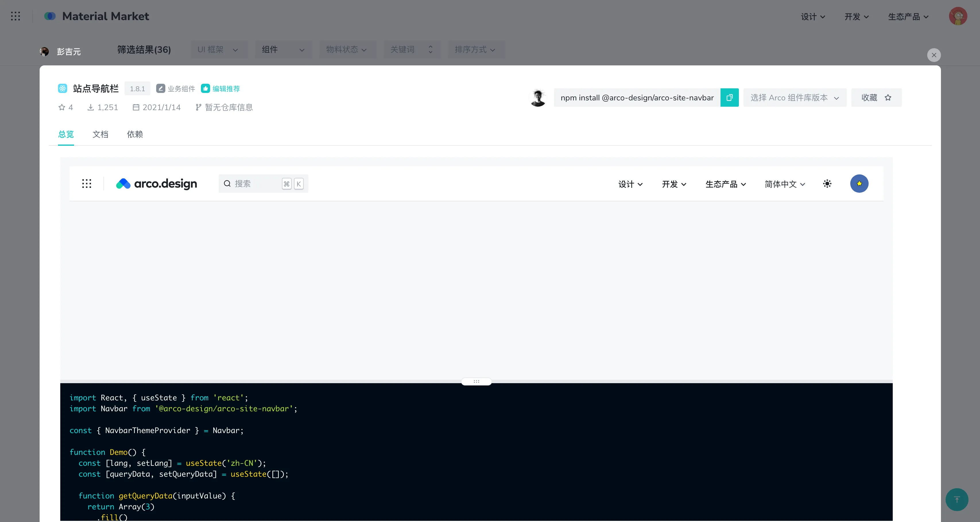980x522 pixels.
Task: Open the user avatar in top-right corner
Action: pyautogui.click(x=958, y=16)
